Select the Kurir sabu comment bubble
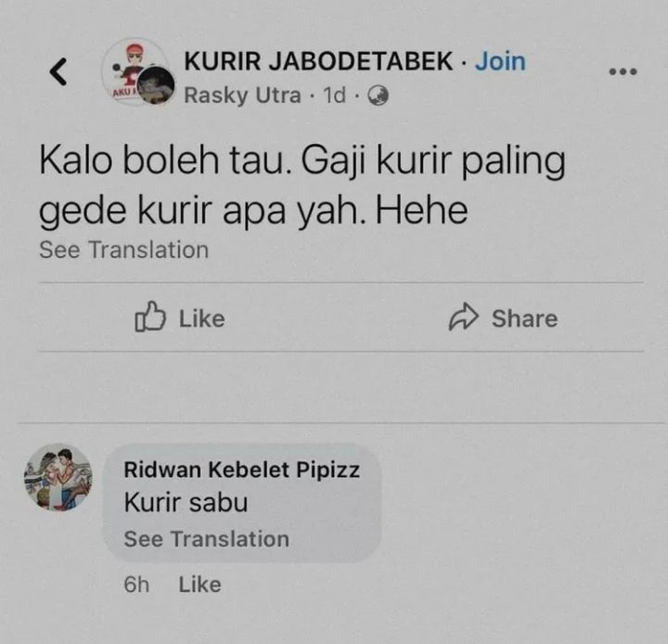Screen dimensions: 668x644 pos(242,503)
